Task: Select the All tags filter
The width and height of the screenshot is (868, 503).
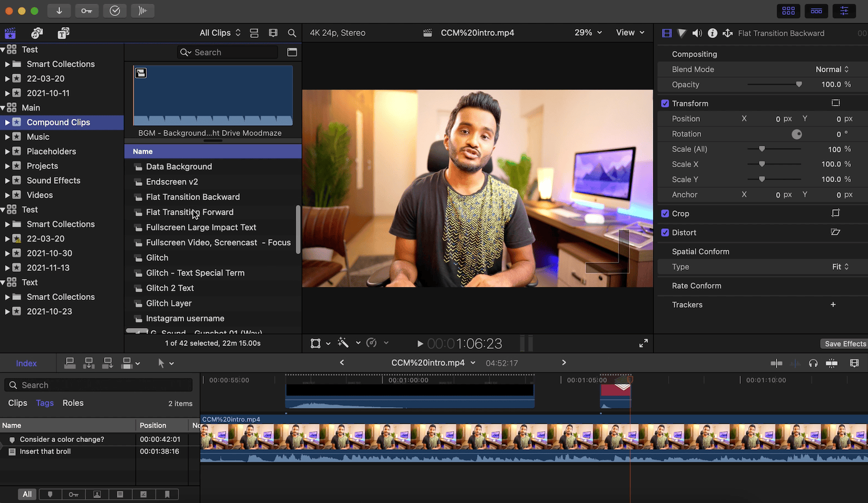Action: pos(27,494)
